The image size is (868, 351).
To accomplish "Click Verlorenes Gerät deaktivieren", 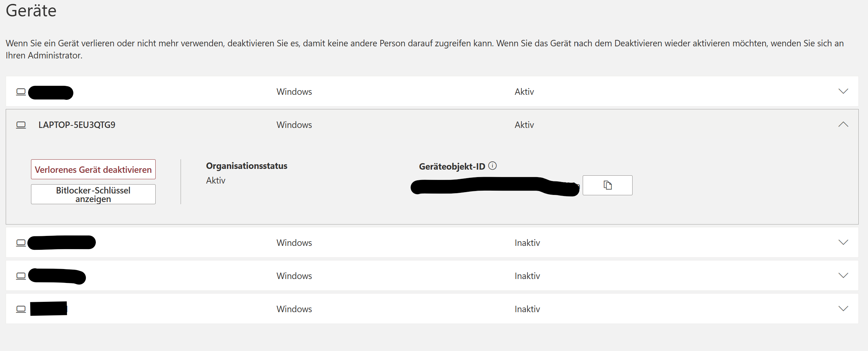I will click(x=93, y=169).
